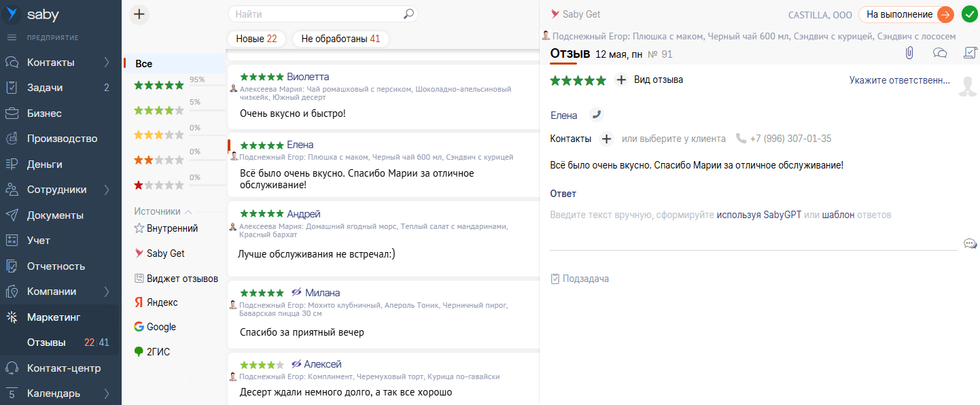This screenshot has height=405, width=980.
Task: Filter by five-star rating bar
Action: [159, 86]
